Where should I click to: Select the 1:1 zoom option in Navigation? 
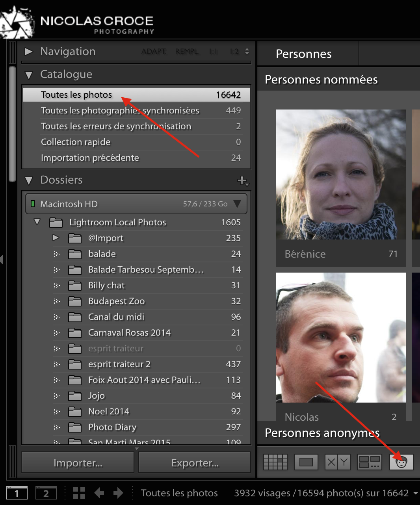213,51
